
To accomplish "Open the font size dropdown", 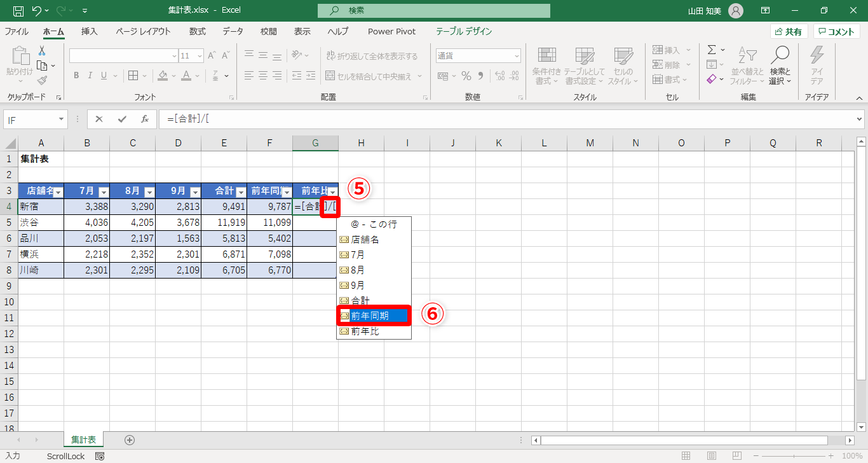I will (x=200, y=56).
